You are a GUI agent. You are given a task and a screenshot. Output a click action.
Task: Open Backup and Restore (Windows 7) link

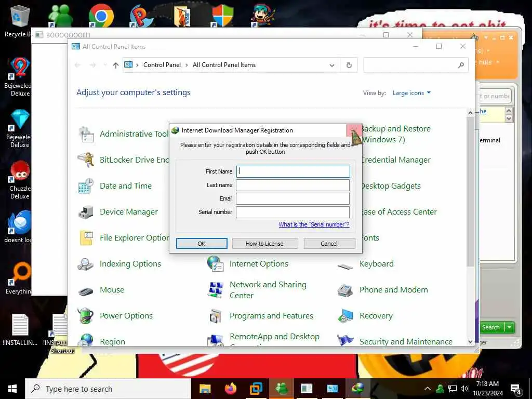click(396, 134)
